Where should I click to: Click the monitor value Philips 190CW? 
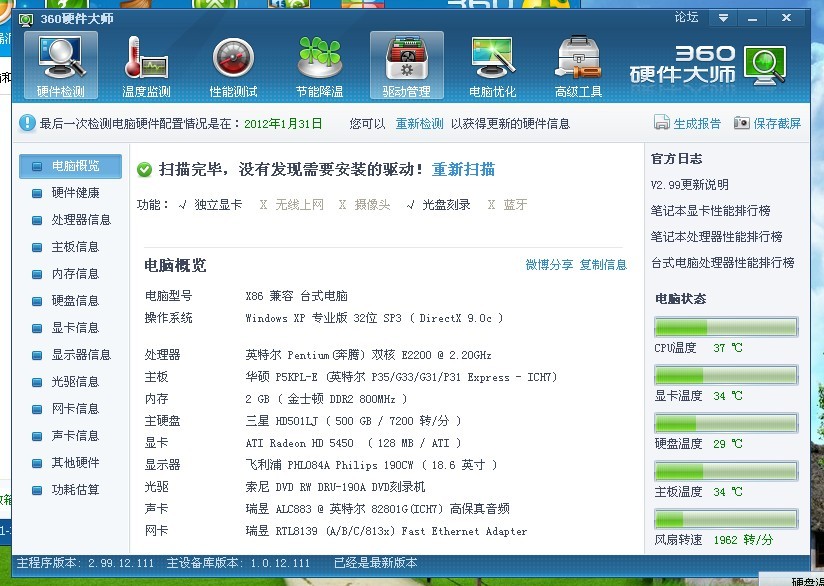click(x=371, y=465)
